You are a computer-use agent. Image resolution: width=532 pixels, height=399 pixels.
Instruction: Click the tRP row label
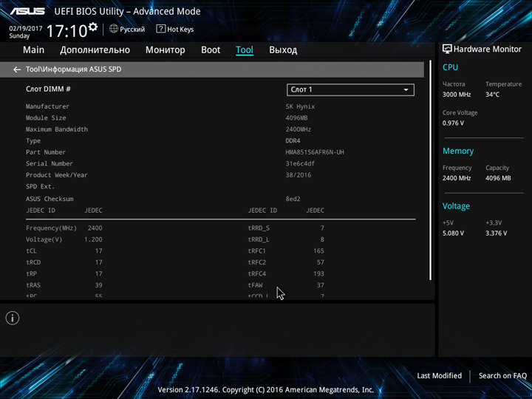click(x=31, y=274)
